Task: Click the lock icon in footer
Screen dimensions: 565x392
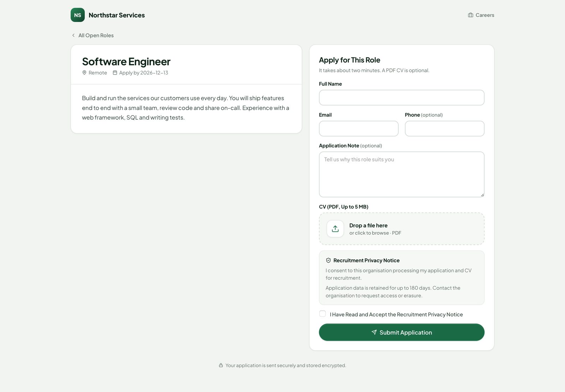Action: point(221,366)
